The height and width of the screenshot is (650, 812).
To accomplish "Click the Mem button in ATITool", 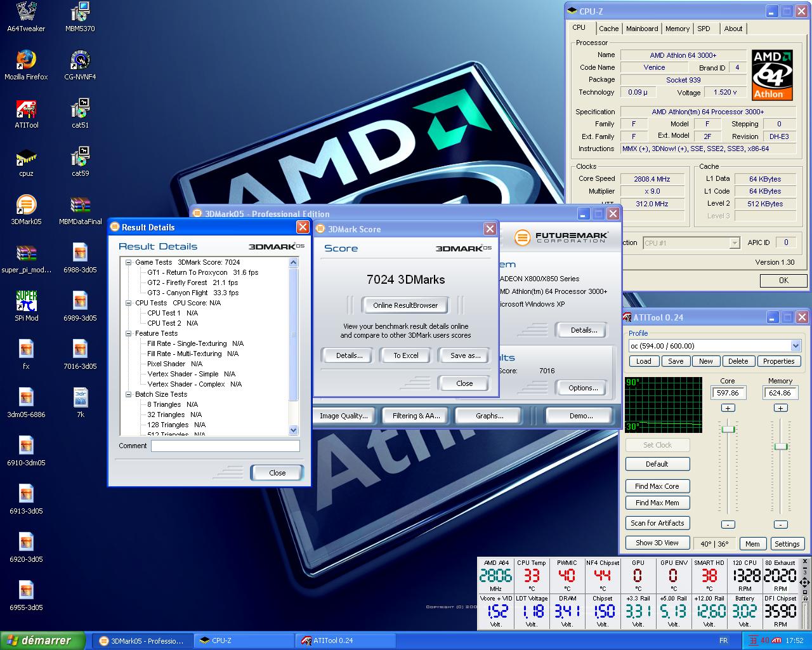I will pos(752,544).
